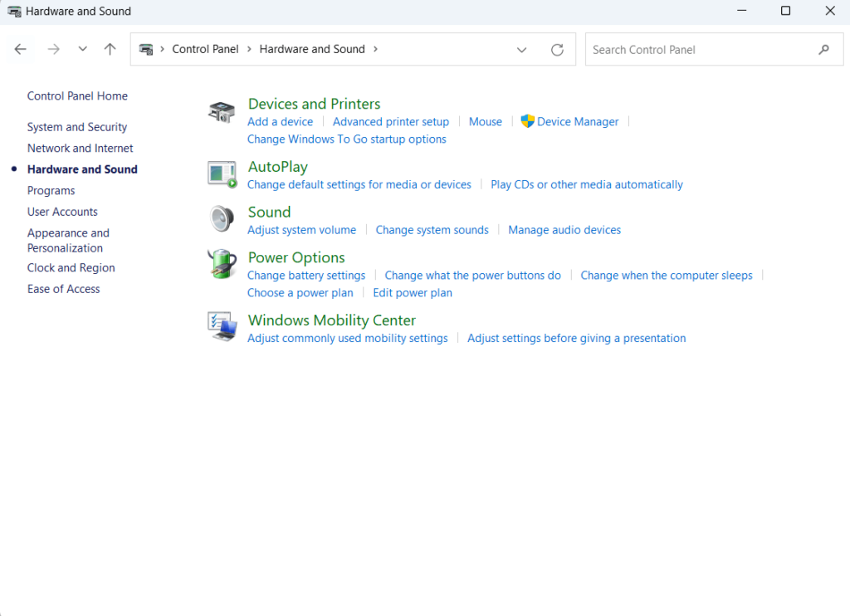Open Programs from the left sidebar
This screenshot has width=850, height=616.
click(51, 190)
